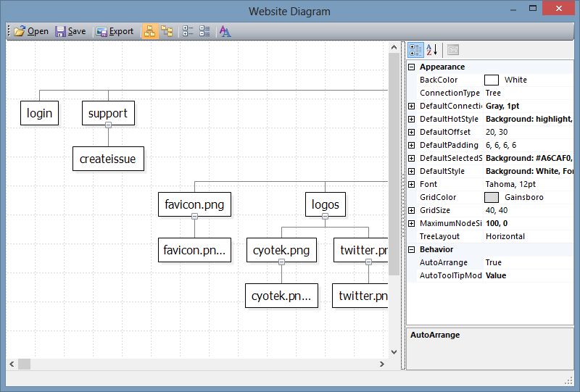This screenshot has height=392, width=580.
Task: Select the createissue diagram node
Action: point(108,159)
